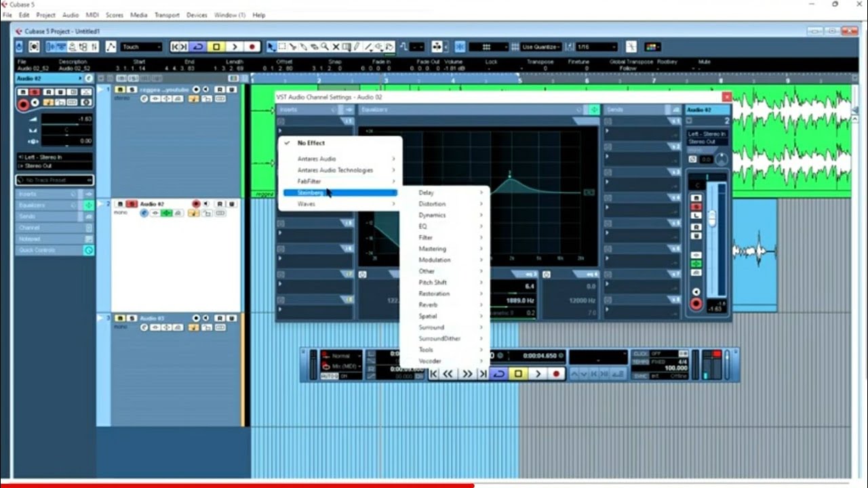Click the record button on channel strip

point(696,304)
